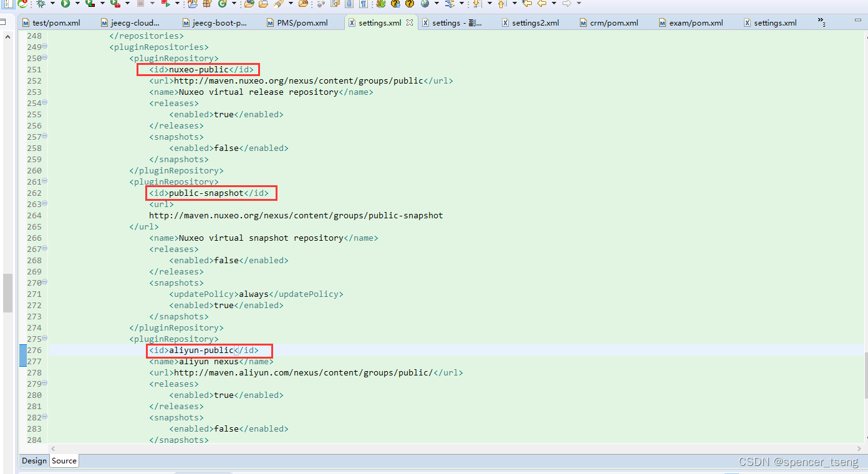Open the Run configurations dropdown arrow

coord(77,3)
